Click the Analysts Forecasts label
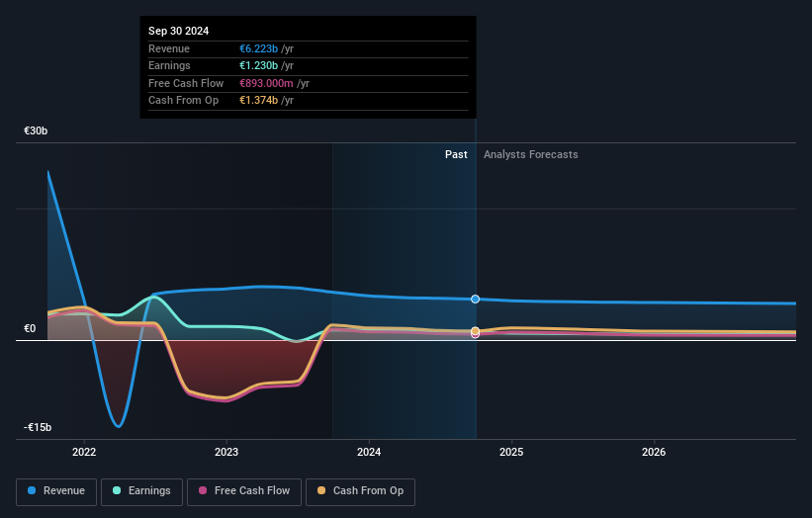This screenshot has height=518, width=812. coord(531,154)
